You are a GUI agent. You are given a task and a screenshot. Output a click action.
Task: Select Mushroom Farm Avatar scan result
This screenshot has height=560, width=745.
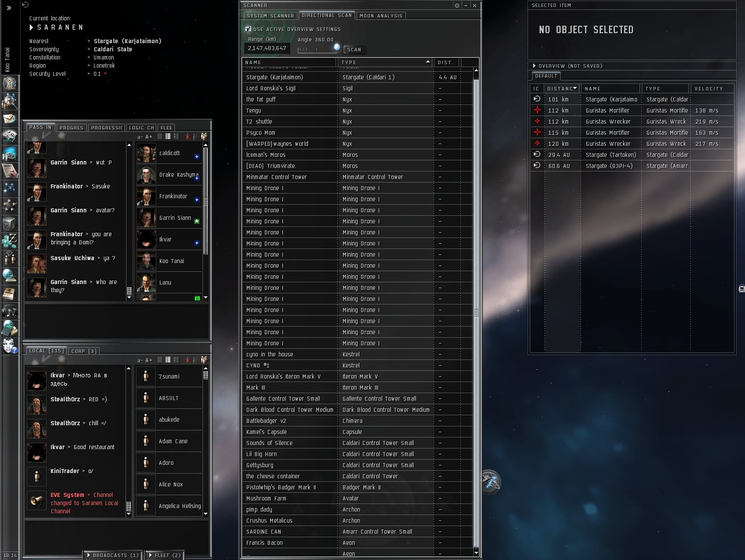pos(358,498)
